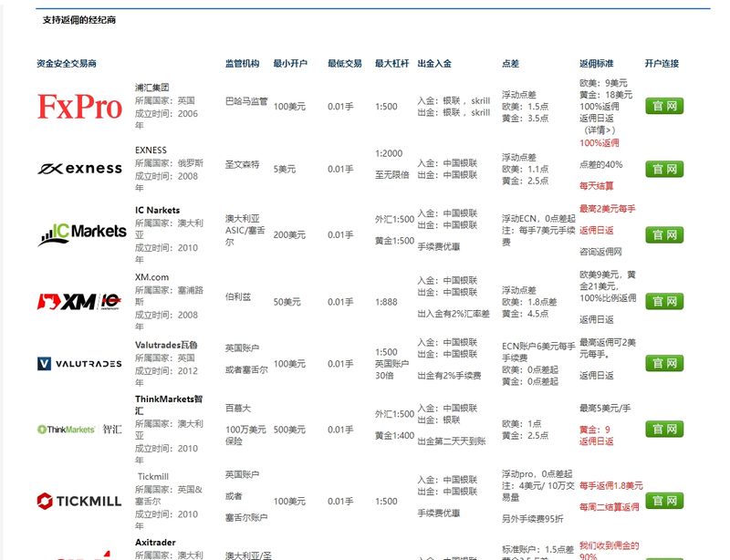This screenshot has width=730, height=560.
Task: Click the Axitrader broker name
Action: pos(155,543)
